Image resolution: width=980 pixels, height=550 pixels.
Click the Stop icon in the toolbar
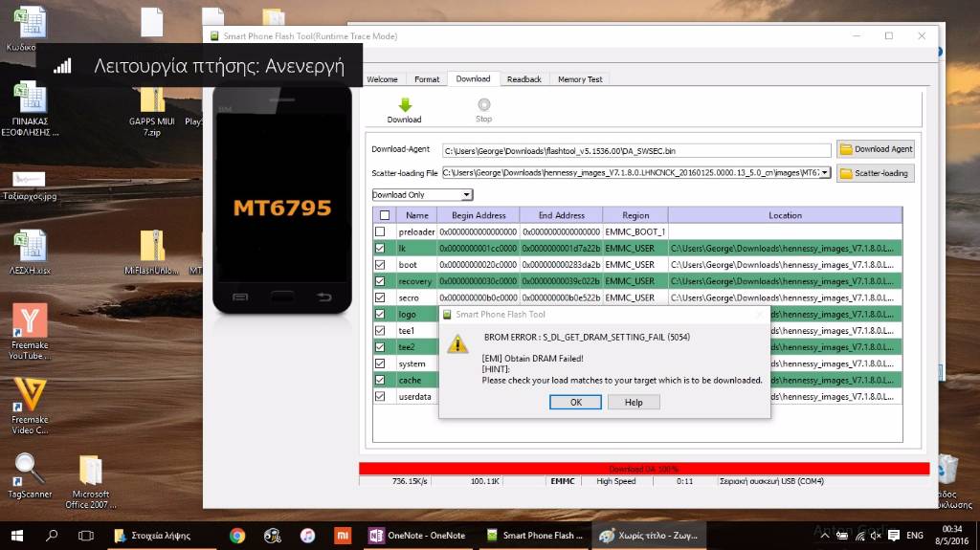tap(483, 104)
